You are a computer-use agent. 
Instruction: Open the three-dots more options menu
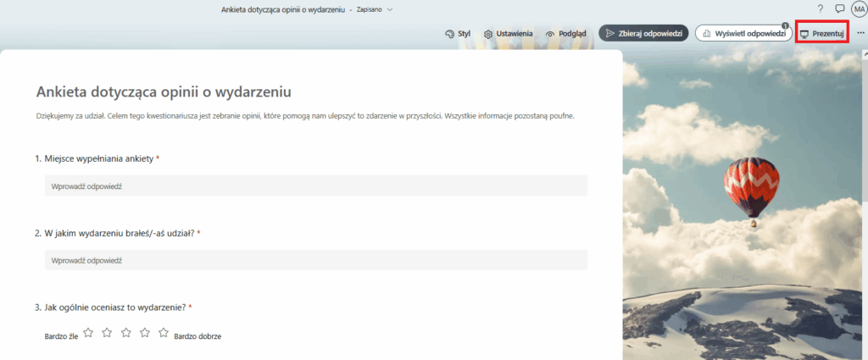coord(860,33)
